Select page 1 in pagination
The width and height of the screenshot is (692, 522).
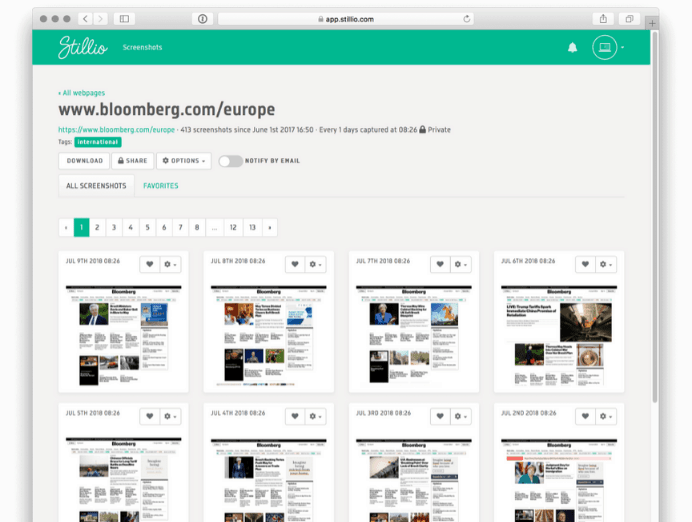[81, 228]
